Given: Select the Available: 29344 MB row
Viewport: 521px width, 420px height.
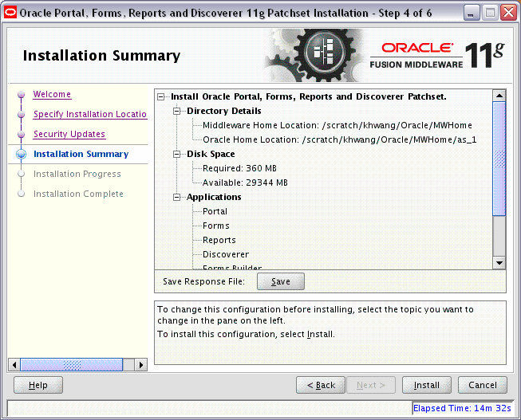Looking at the screenshot, I should pos(245,183).
